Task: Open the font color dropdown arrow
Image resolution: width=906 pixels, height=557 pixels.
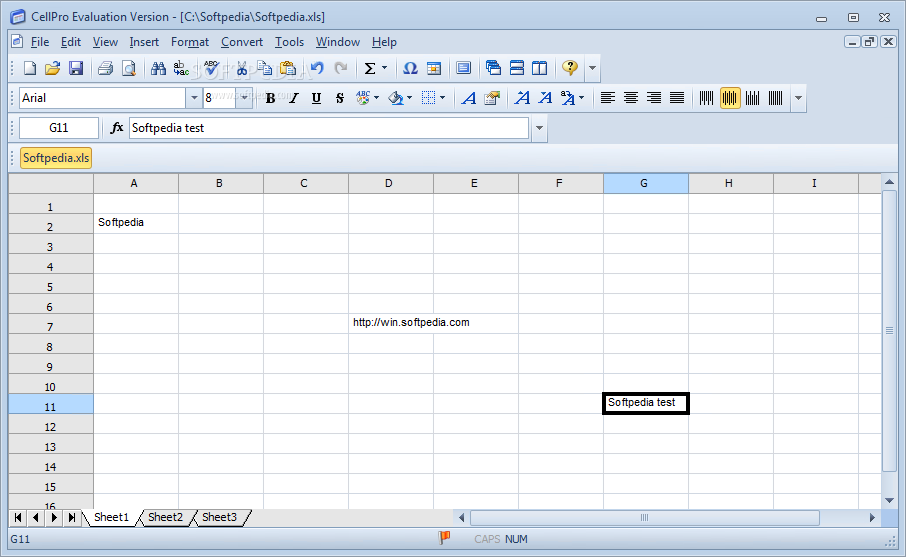Action: point(377,98)
